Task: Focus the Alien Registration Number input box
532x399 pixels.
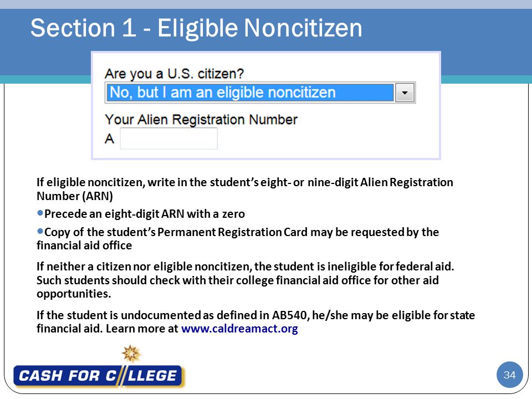Action: pyautogui.click(x=168, y=139)
